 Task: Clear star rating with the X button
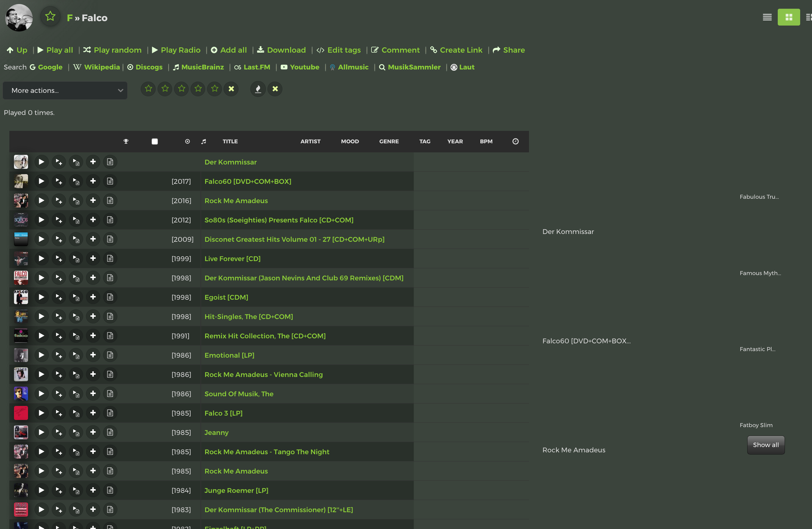click(x=231, y=89)
